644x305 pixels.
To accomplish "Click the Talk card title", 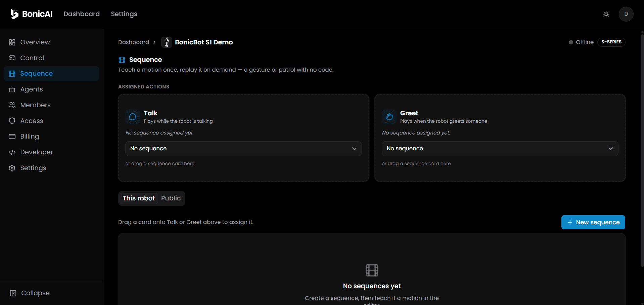I will 150,113.
